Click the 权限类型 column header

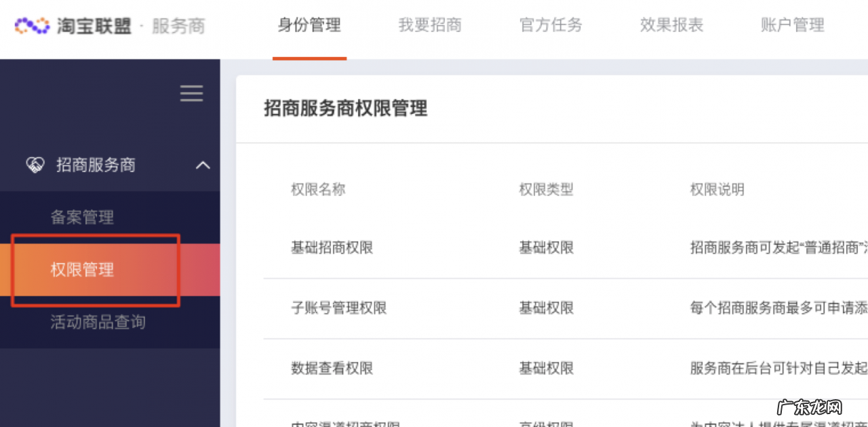545,190
